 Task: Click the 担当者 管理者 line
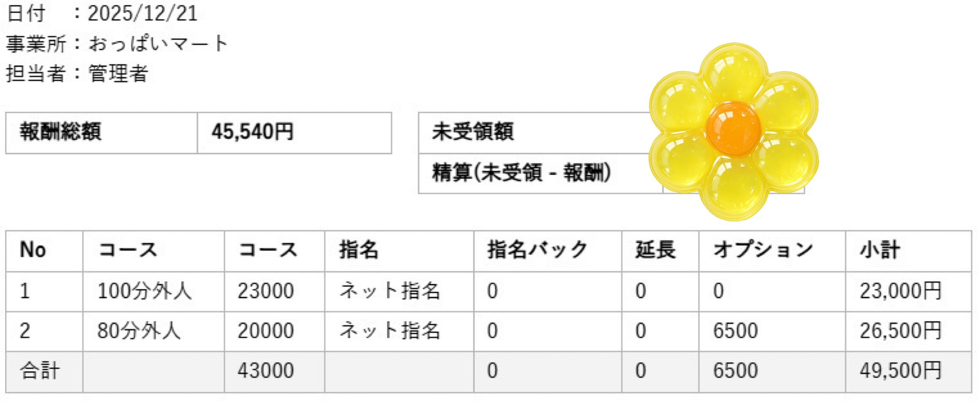[77, 74]
